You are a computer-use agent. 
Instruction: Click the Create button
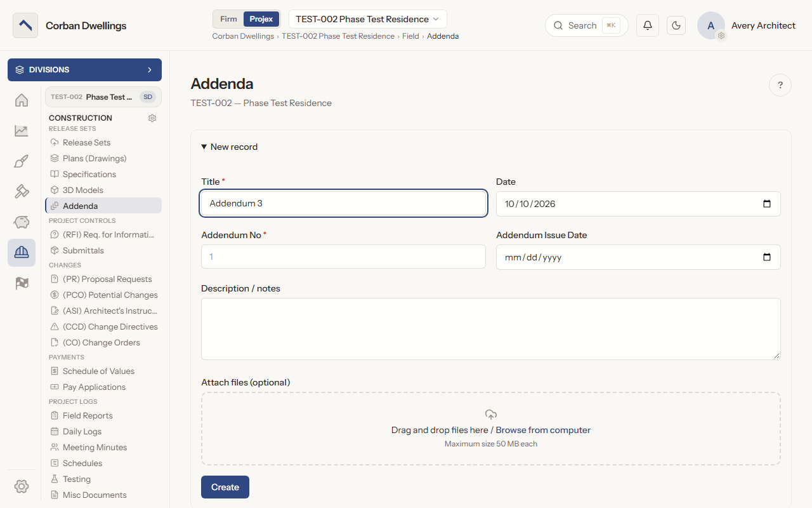225,487
